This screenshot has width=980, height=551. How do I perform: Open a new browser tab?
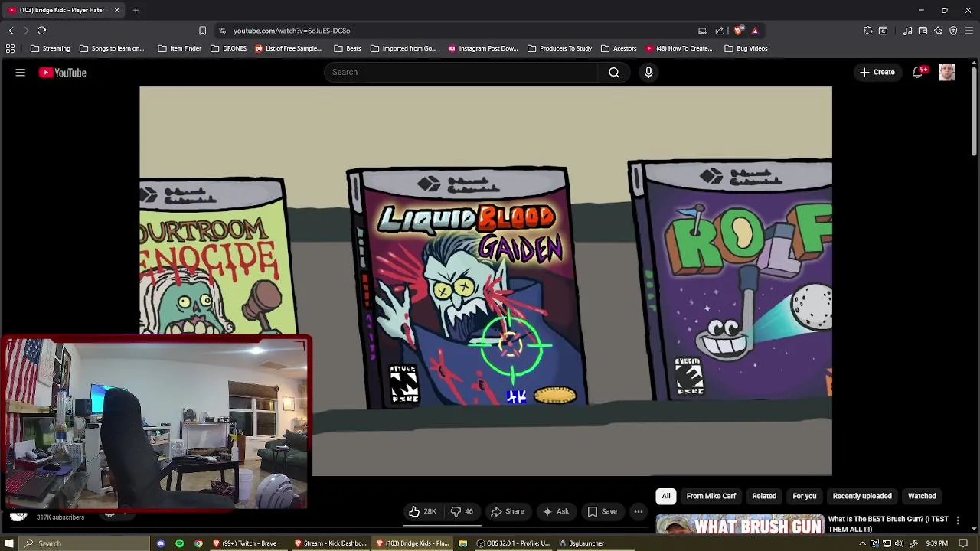[136, 10]
